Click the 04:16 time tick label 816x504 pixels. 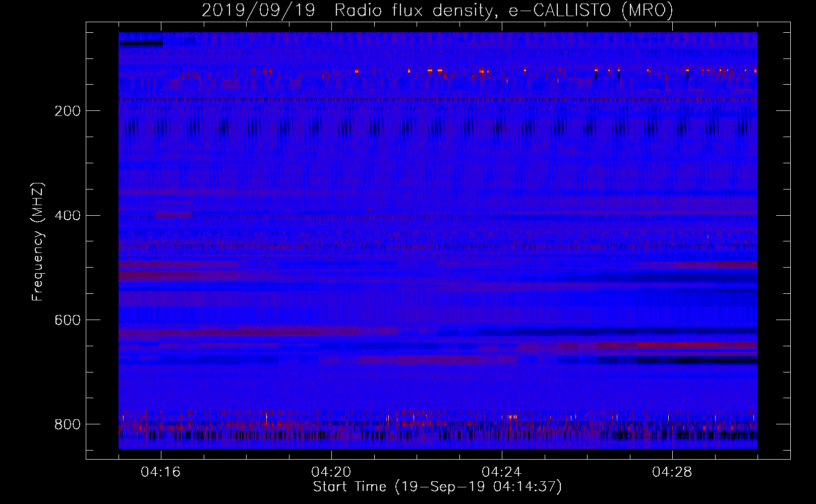point(161,472)
